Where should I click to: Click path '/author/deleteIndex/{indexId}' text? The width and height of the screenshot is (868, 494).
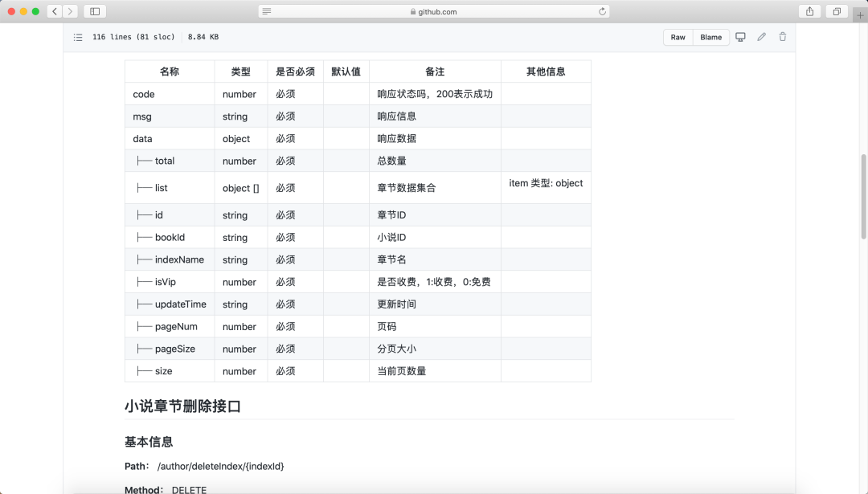click(220, 467)
